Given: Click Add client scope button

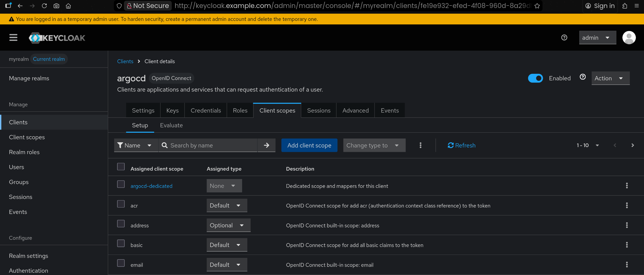Looking at the screenshot, I should [x=309, y=145].
